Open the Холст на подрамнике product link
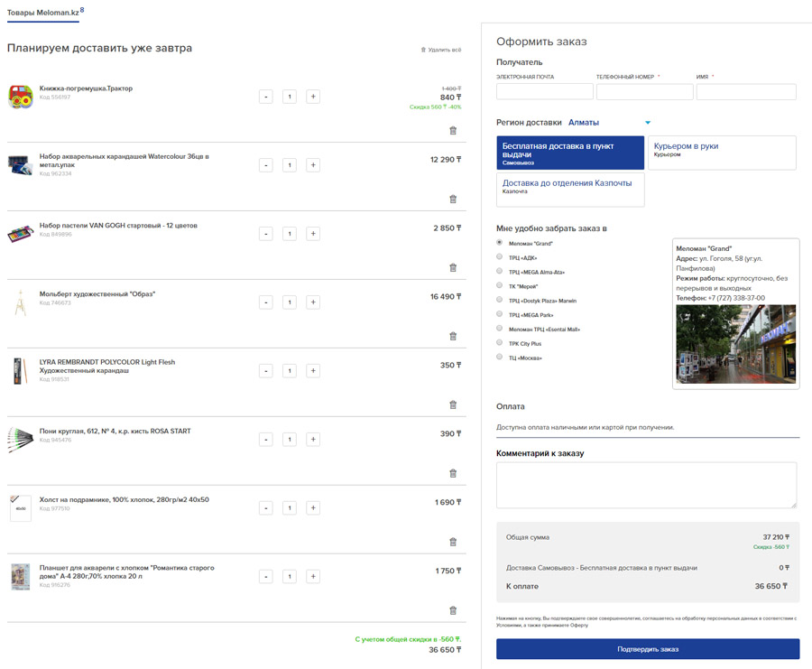Viewport: 812px width, 669px height. point(125,499)
